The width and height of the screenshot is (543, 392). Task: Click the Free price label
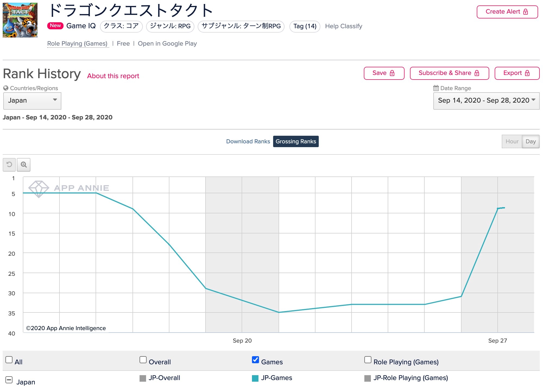pyautogui.click(x=123, y=43)
